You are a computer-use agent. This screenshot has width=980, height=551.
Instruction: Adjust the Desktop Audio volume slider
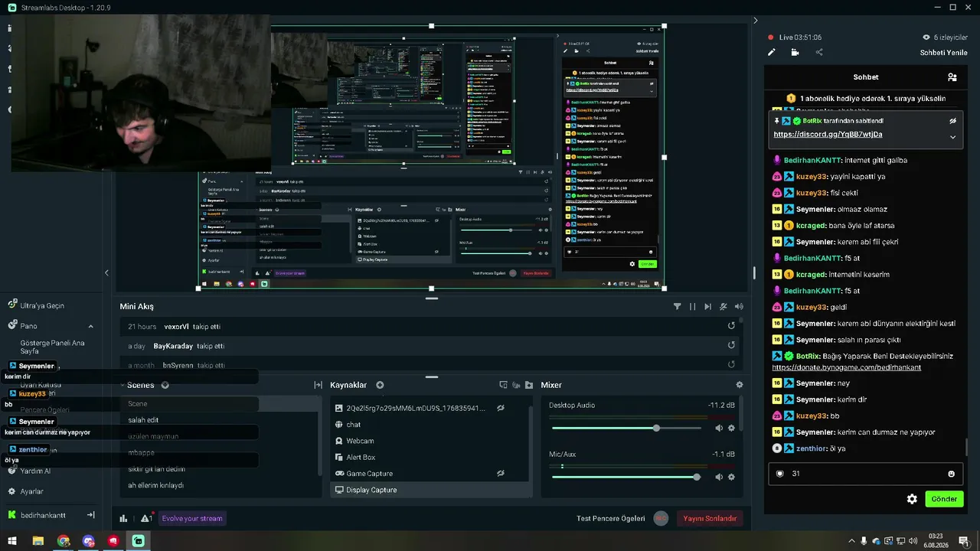point(627,428)
